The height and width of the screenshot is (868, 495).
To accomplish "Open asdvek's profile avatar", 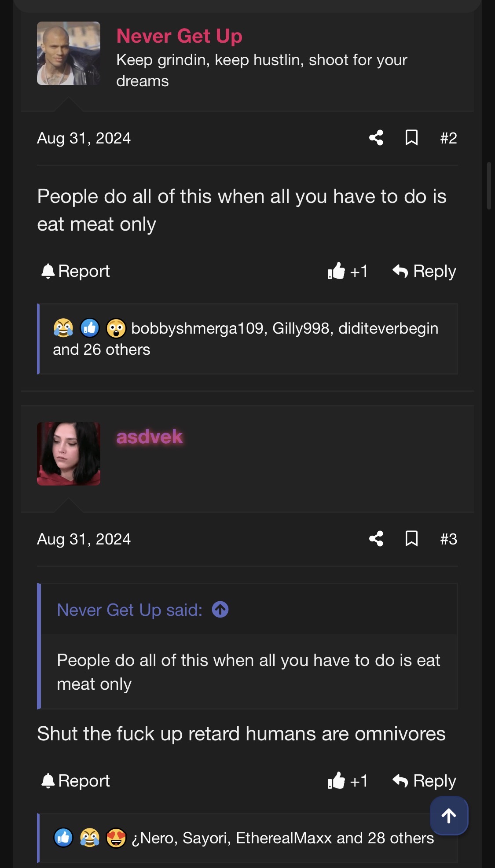I will 69,454.
